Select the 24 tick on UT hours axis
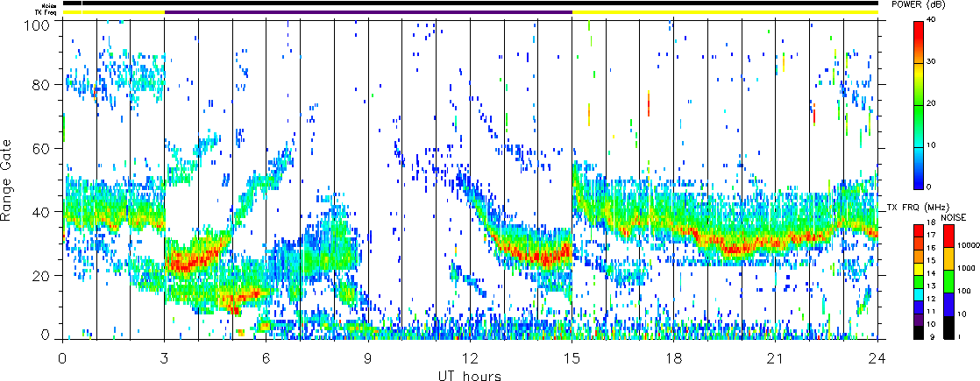 (x=877, y=358)
